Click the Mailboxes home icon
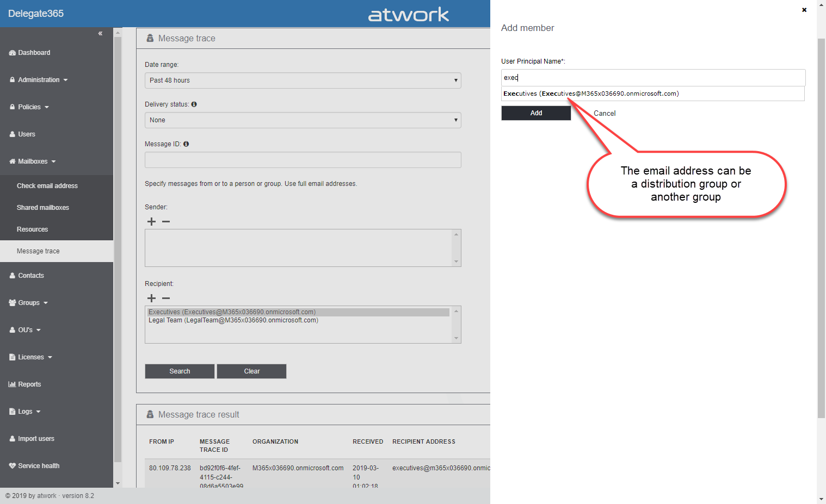The height and width of the screenshot is (504, 826). point(12,161)
